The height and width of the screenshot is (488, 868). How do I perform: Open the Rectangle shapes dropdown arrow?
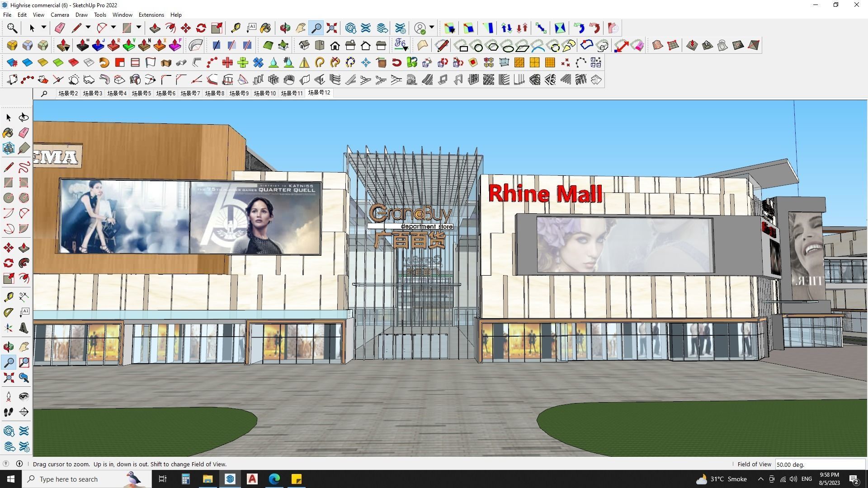click(x=139, y=28)
